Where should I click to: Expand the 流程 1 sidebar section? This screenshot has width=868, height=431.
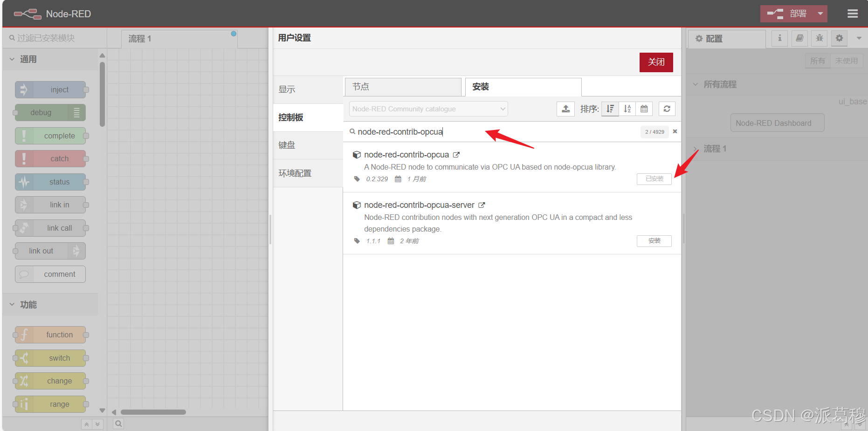(777, 149)
